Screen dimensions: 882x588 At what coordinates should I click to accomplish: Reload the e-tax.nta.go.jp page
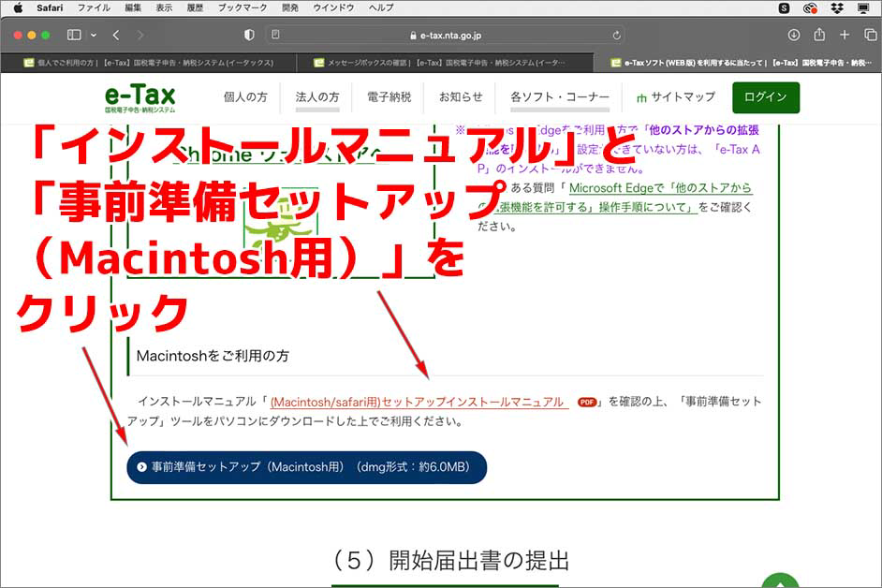tap(616, 36)
